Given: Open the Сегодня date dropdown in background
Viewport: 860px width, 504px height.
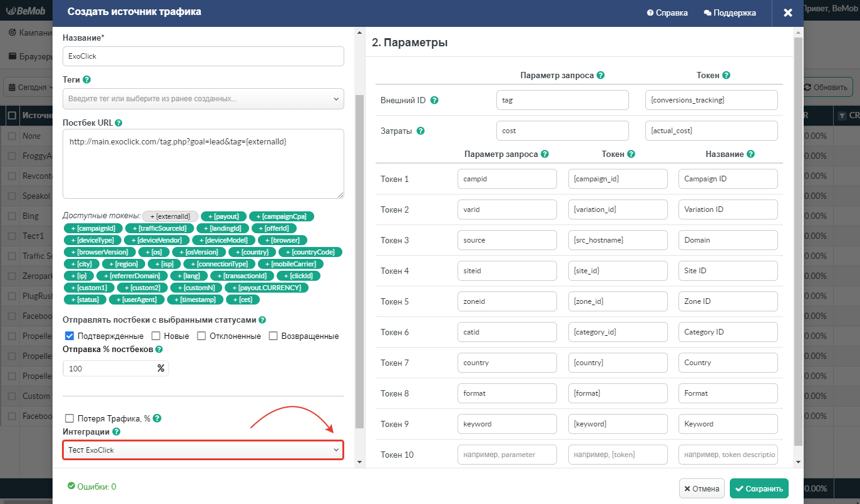Looking at the screenshot, I should 28,87.
